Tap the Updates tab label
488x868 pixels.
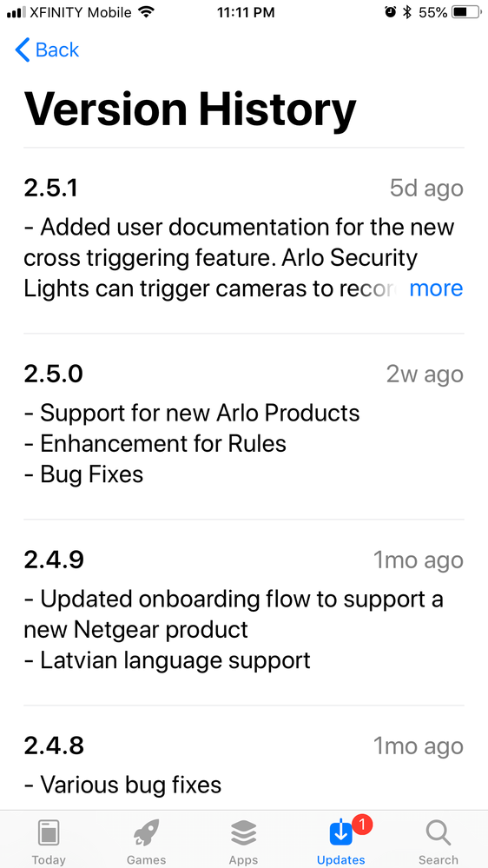pyautogui.click(x=341, y=859)
